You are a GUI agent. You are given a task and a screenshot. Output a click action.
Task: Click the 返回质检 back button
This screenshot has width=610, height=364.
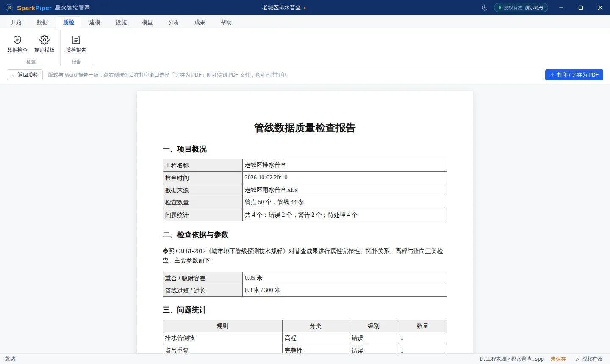(x=25, y=75)
